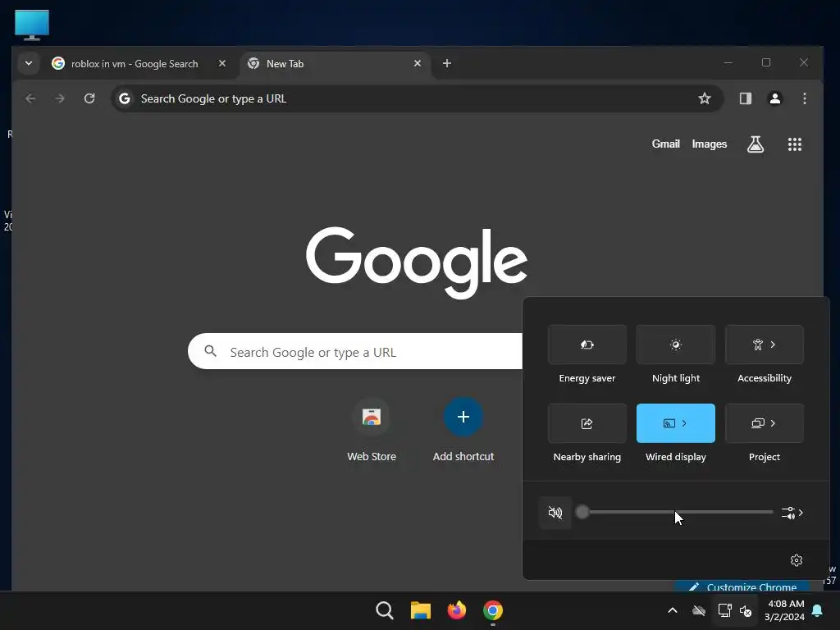Open the This PC desktop icon
840x630 pixels.
tap(32, 25)
